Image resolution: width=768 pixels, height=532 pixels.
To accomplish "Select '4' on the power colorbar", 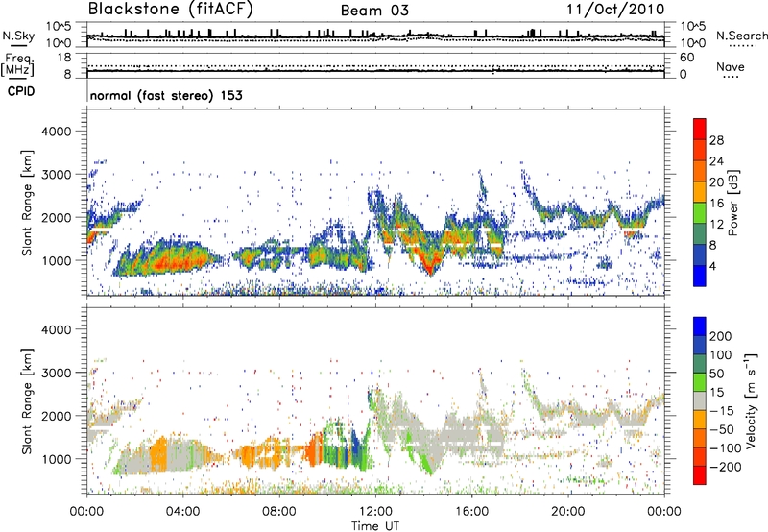I will [712, 266].
